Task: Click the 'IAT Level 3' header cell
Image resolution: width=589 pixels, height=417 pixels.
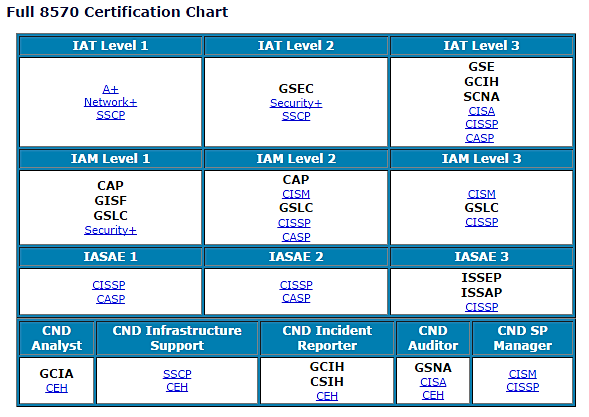Action: coord(482,46)
